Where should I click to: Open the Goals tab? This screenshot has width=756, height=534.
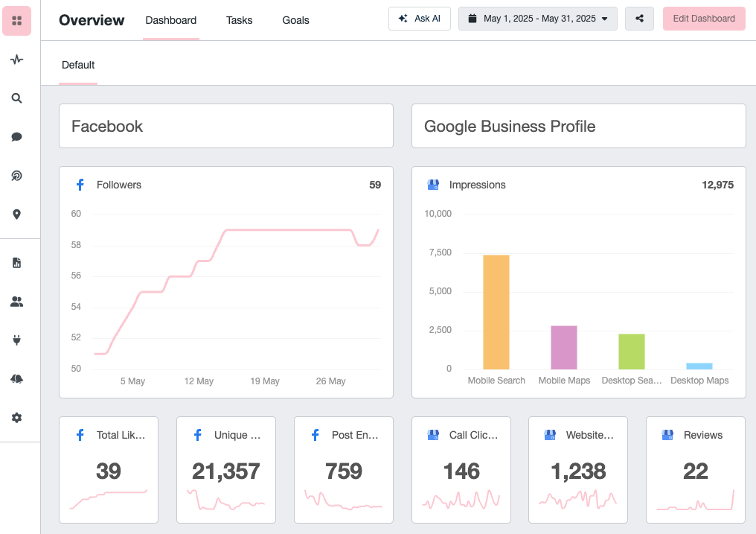click(x=295, y=20)
